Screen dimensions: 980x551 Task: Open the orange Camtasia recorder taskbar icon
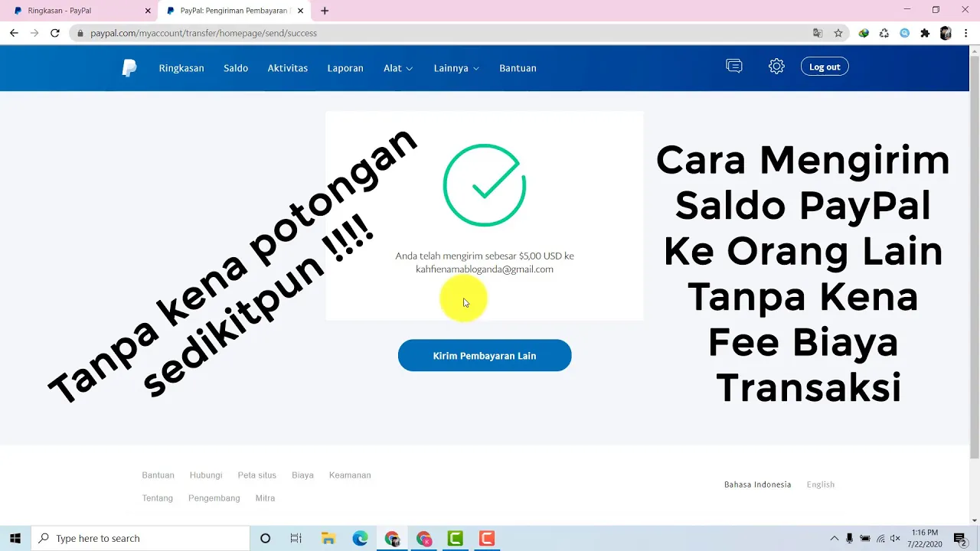tap(486, 538)
